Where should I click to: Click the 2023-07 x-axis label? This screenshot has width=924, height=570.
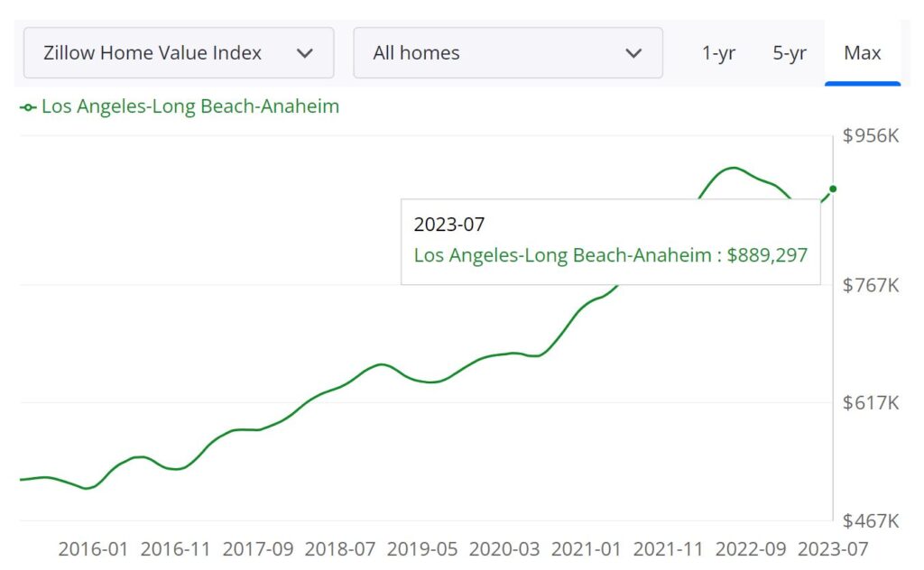click(x=835, y=548)
